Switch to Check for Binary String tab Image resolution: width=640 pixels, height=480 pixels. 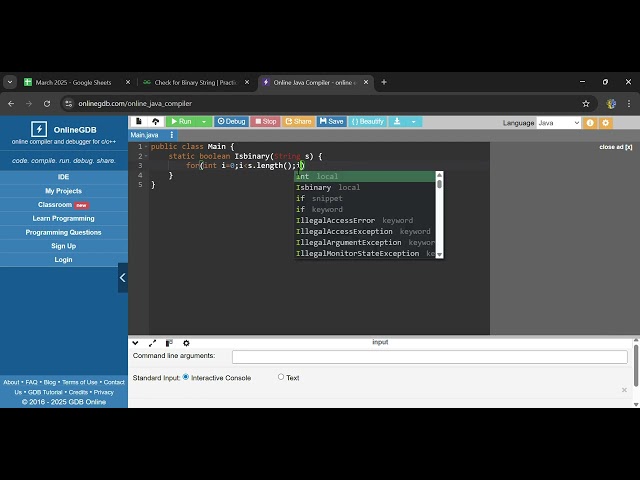click(x=195, y=82)
